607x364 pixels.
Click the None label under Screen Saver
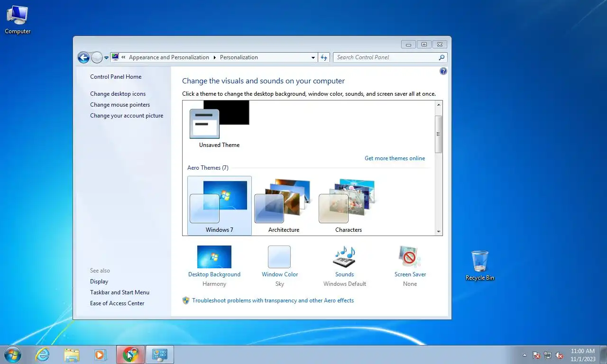(410, 284)
